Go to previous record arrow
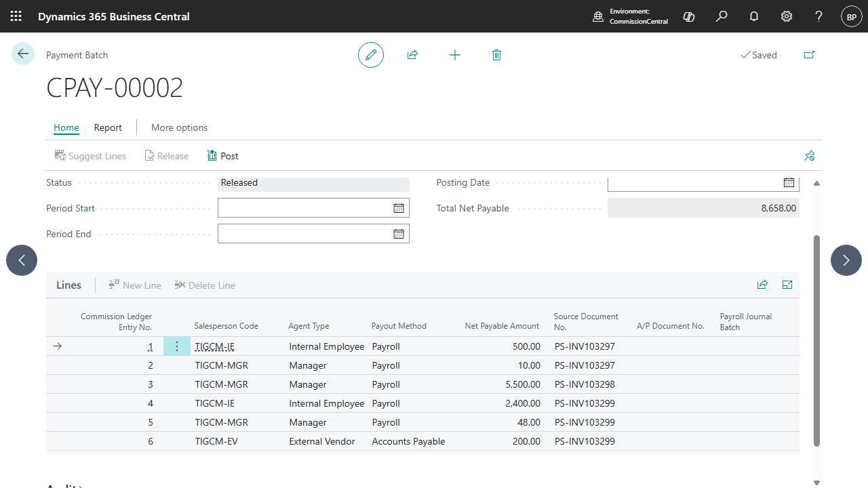Viewport: 868px width, 488px height. click(22, 260)
